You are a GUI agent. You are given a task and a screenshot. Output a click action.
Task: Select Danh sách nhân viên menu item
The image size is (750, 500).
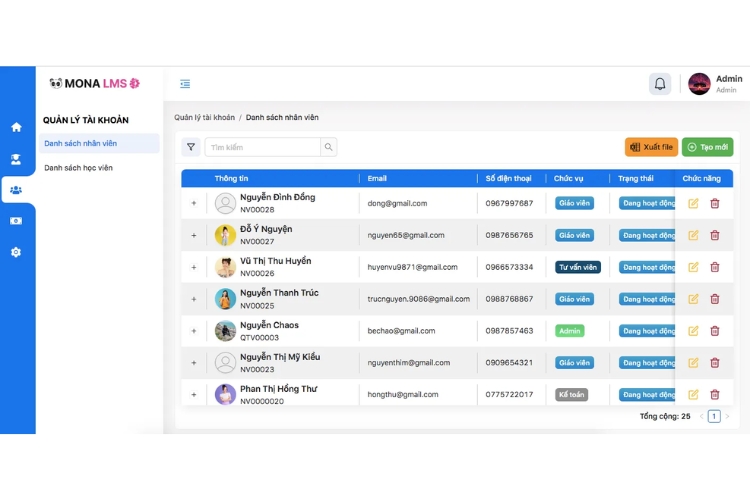pos(80,143)
